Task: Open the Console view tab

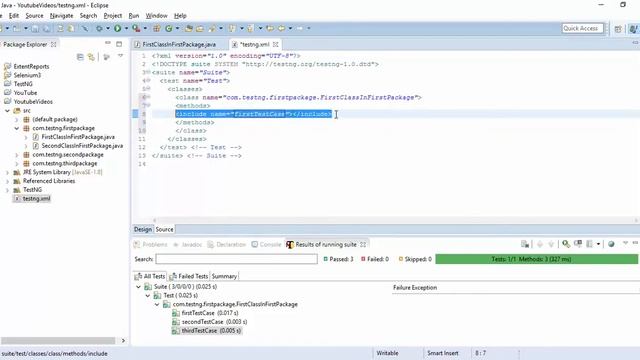Action: [266, 244]
